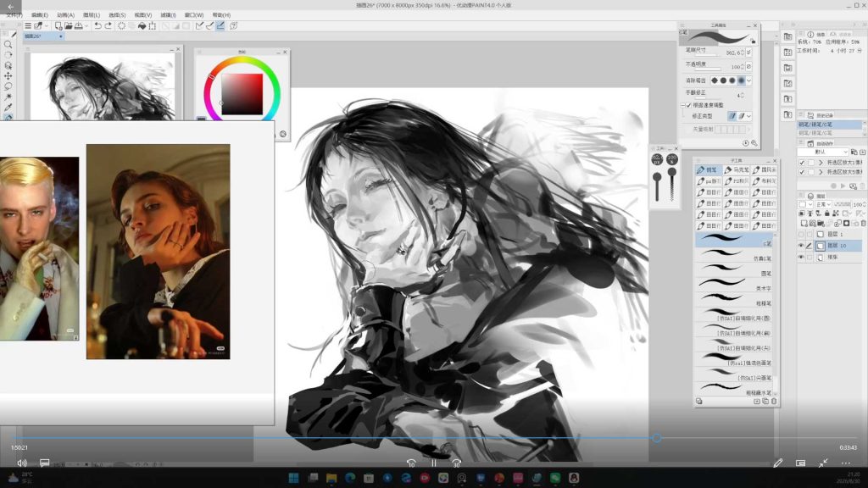
Task: Toggle the second auto action row checkbox
Action: coord(802,172)
